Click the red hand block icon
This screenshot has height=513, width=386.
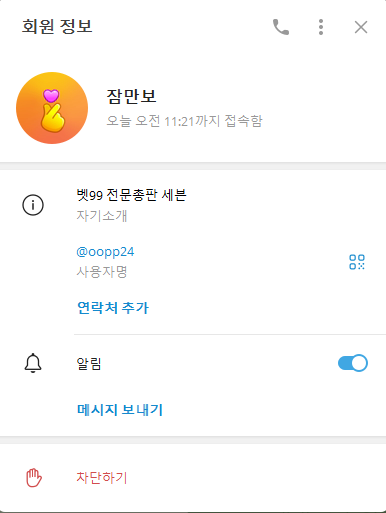tap(34, 478)
